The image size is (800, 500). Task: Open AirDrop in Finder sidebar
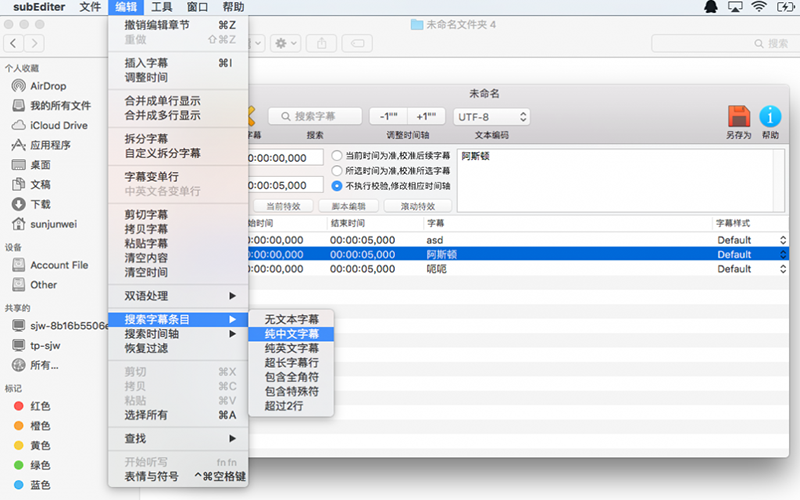(x=47, y=86)
